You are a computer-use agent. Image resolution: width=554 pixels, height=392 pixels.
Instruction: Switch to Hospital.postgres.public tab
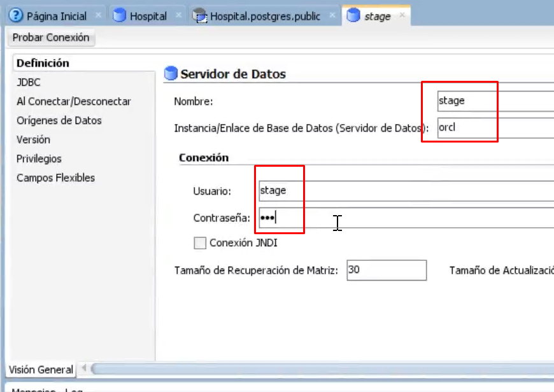click(265, 17)
